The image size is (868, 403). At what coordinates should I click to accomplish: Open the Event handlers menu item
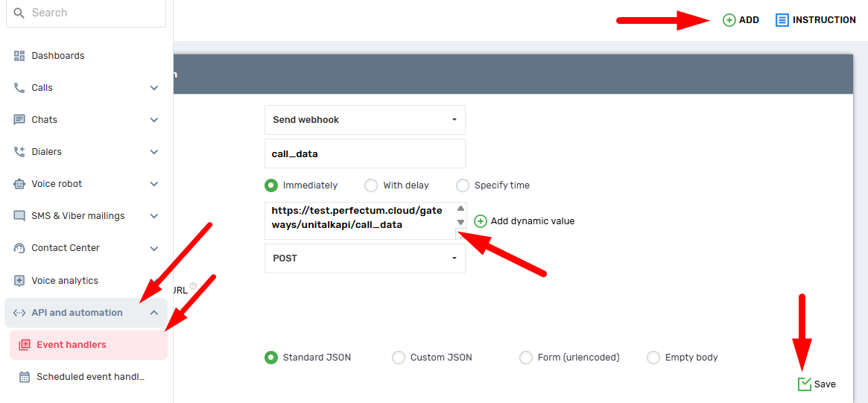[x=72, y=345]
